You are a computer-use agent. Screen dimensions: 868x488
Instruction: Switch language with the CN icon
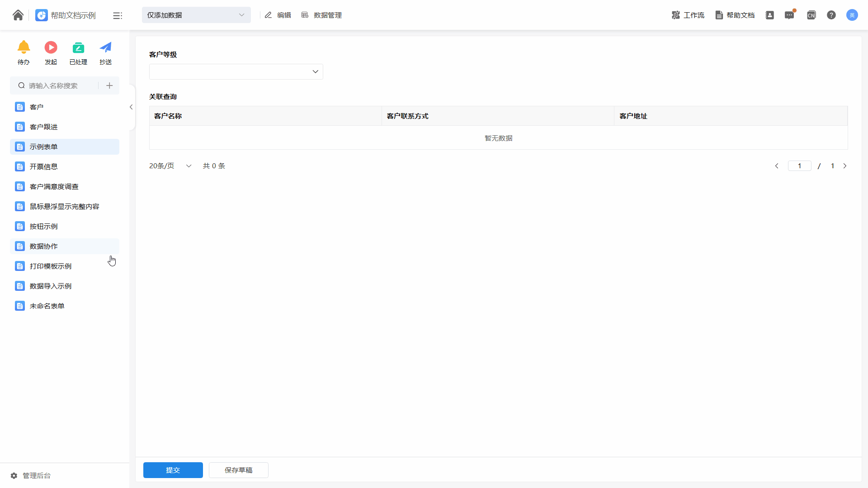811,15
